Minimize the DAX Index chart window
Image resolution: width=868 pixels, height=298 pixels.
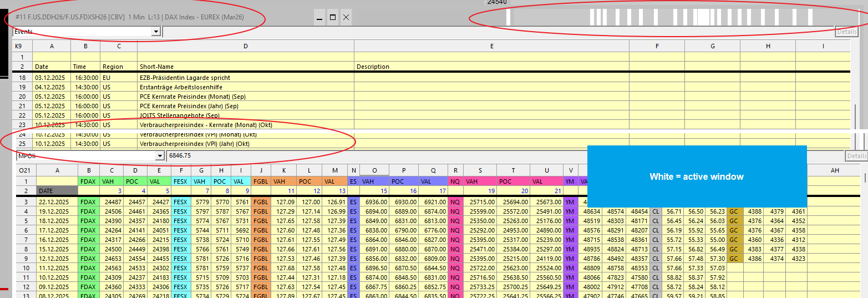(319, 18)
